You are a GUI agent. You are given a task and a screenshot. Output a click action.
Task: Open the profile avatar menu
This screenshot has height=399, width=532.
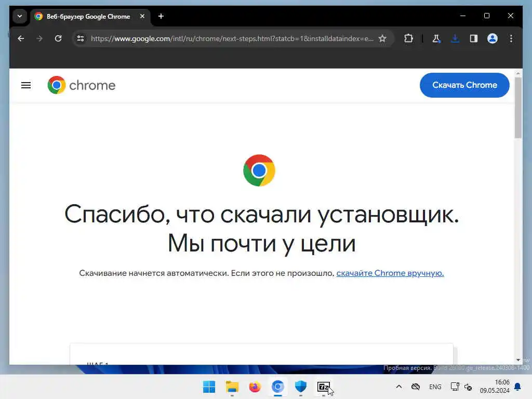(493, 38)
